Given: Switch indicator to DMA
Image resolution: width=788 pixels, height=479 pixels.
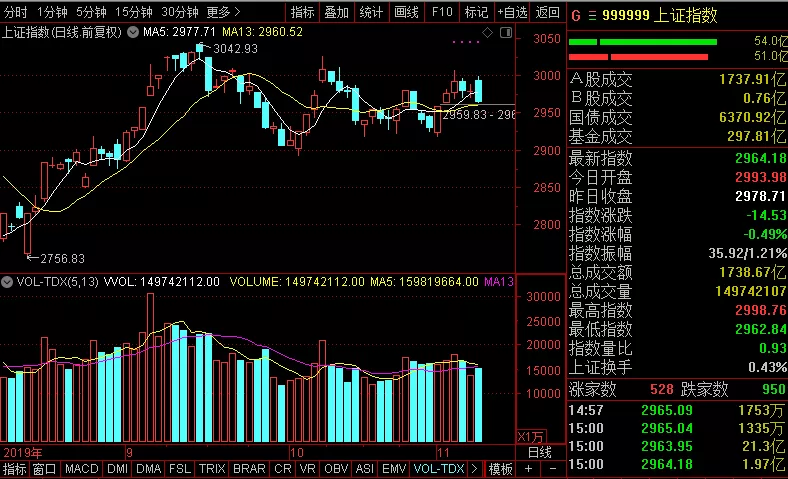Looking at the screenshot, I should (x=148, y=469).
